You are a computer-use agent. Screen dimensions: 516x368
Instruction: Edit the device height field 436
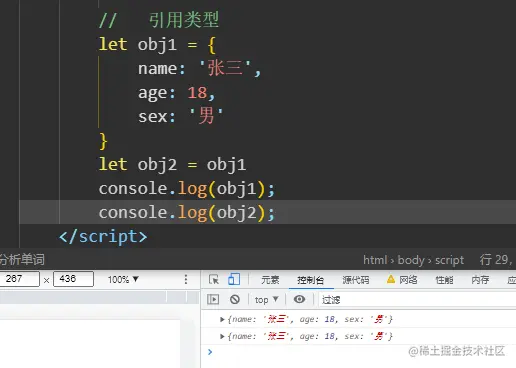pos(73,279)
